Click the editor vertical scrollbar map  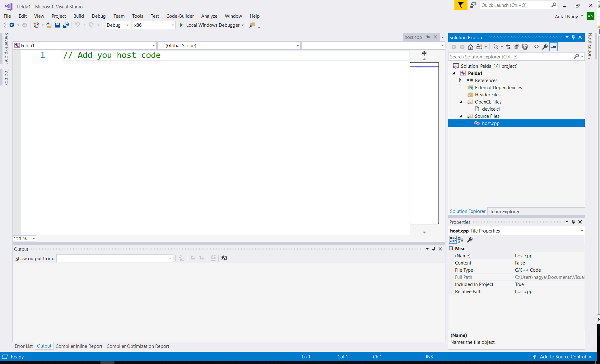(x=424, y=143)
